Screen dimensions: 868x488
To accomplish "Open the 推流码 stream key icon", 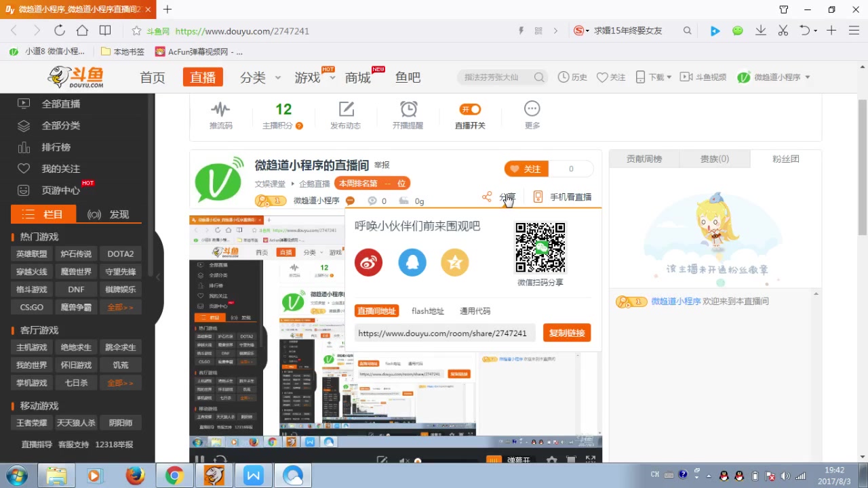I will tap(220, 109).
